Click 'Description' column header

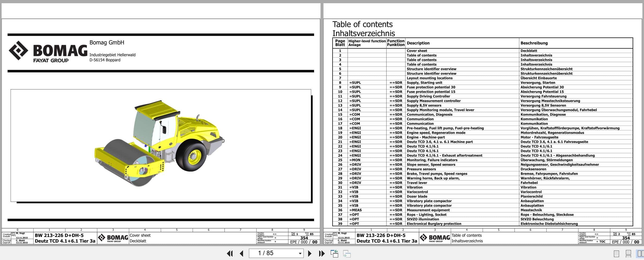(418, 43)
